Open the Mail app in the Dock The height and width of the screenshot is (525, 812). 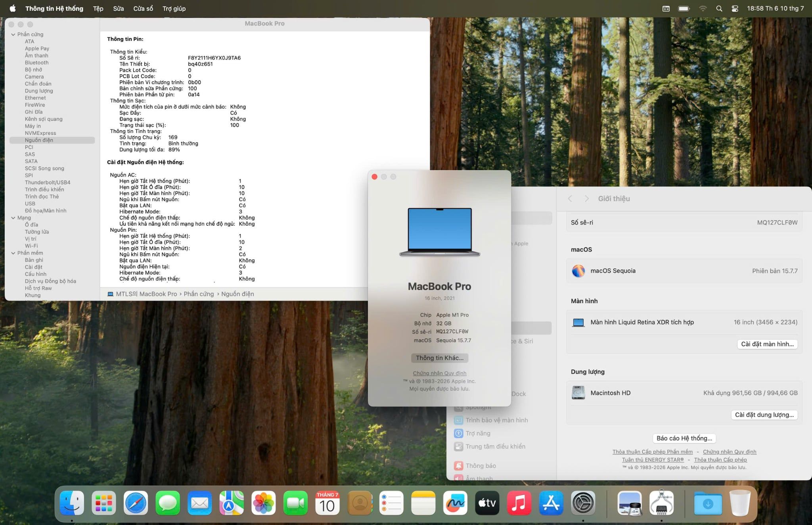pos(200,503)
